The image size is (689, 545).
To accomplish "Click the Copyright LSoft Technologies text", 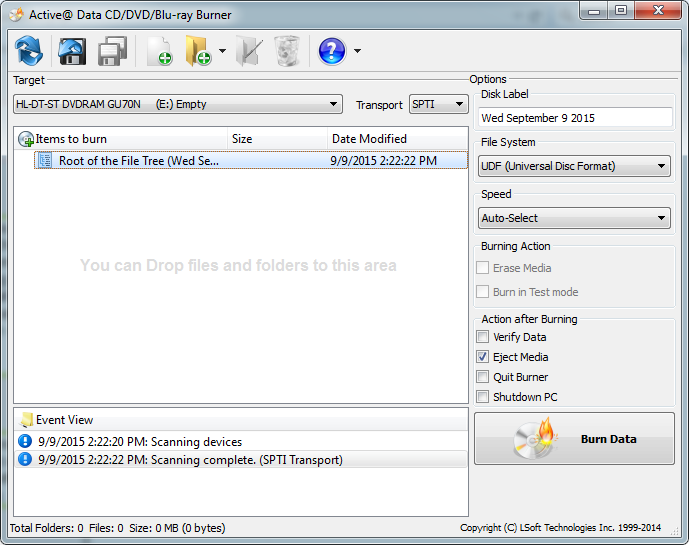I will point(560,527).
